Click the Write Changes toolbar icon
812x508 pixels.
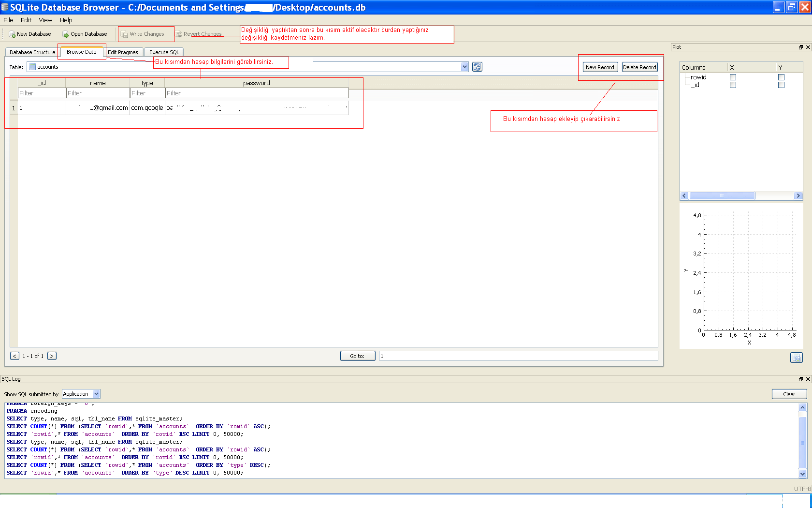125,34
